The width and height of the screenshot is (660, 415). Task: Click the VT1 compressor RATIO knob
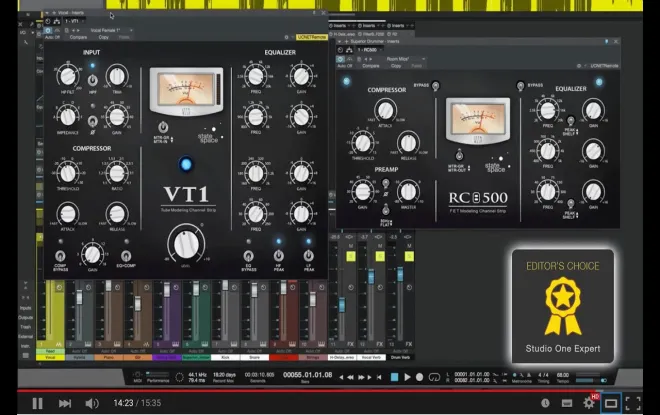click(117, 173)
